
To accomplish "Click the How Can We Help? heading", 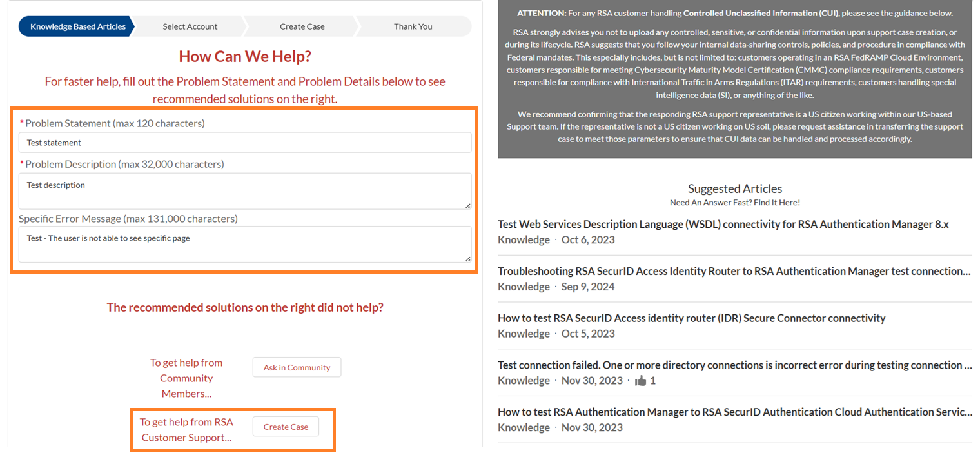I will (x=245, y=56).
